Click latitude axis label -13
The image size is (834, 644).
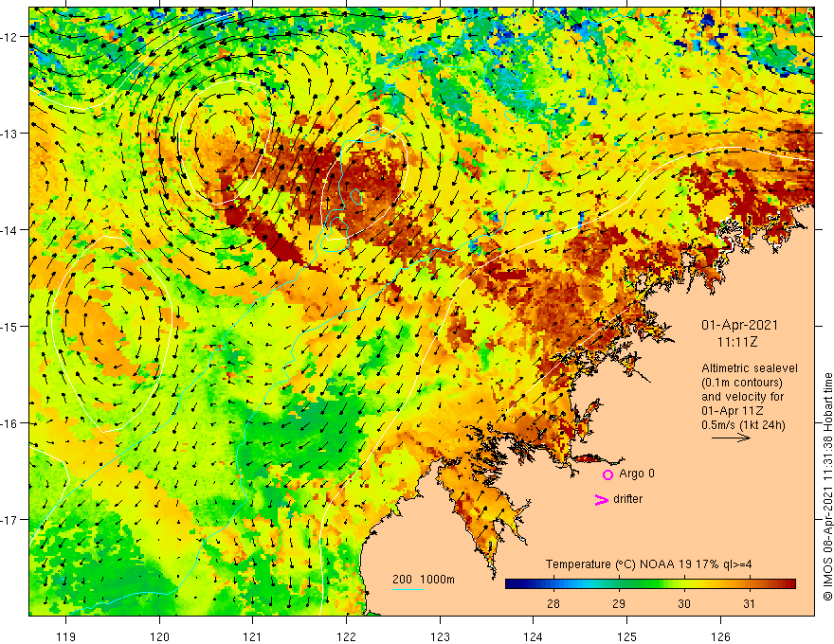(9, 134)
